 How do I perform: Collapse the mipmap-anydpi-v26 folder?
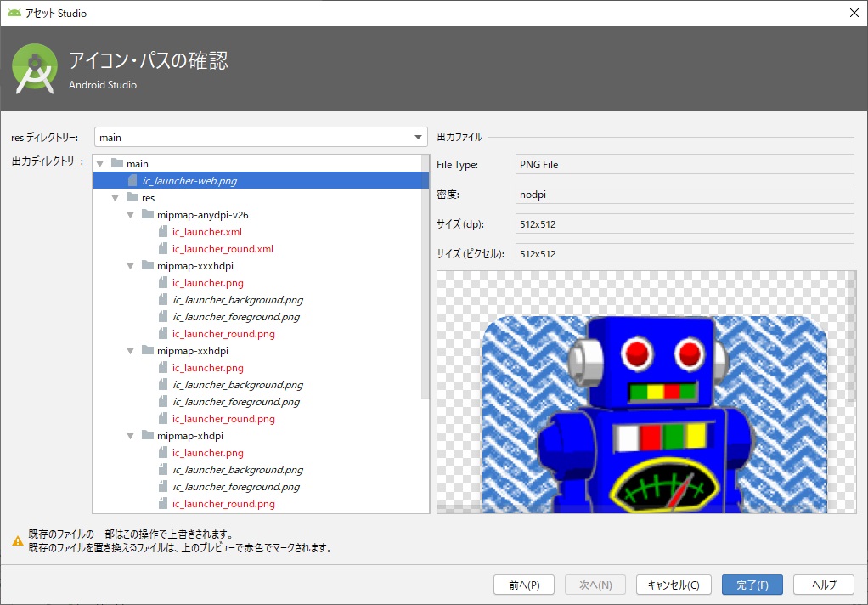(x=129, y=214)
